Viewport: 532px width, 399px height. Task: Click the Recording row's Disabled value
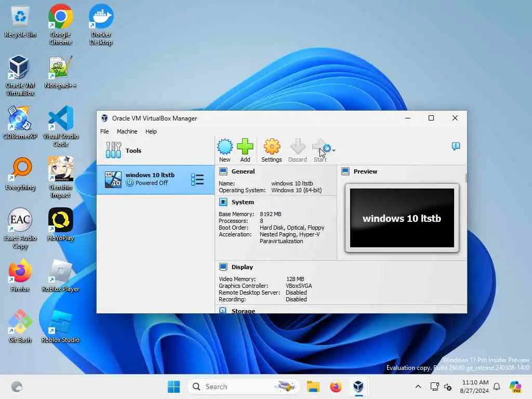(x=296, y=299)
